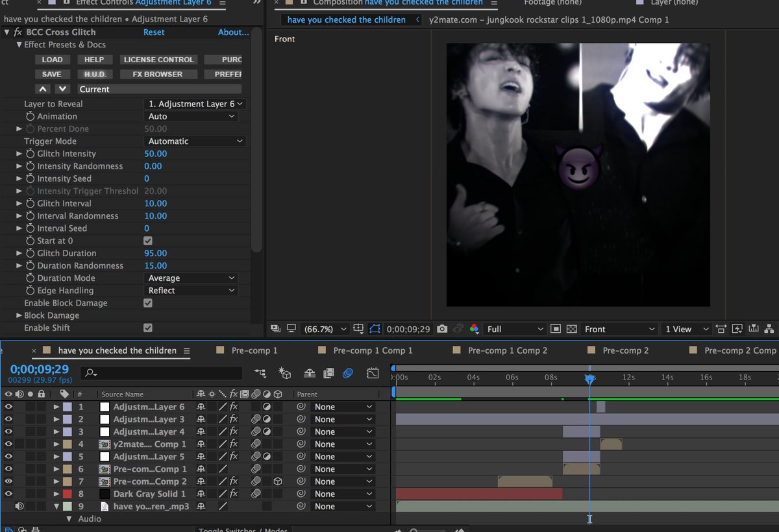Select y2mate.com jungkook Comp 1 viewer tab
The image size is (779, 532).
click(549, 19)
